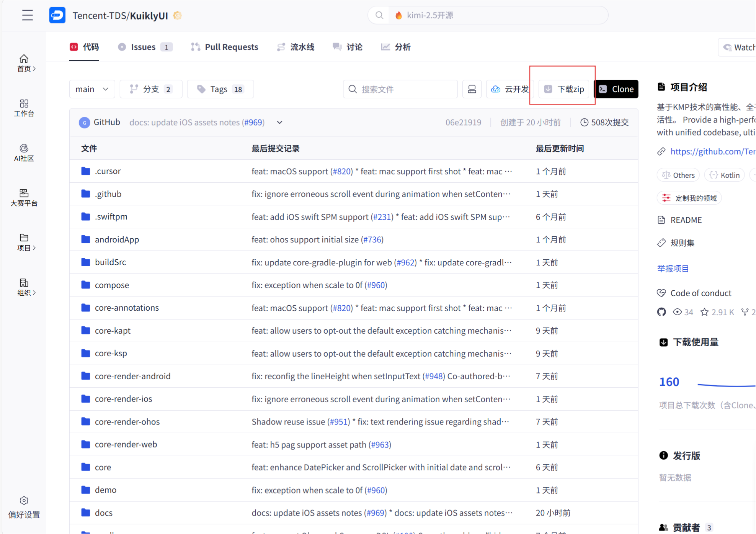Open the main branch dropdown
Viewport: 756px width, 534px height.
coord(92,89)
